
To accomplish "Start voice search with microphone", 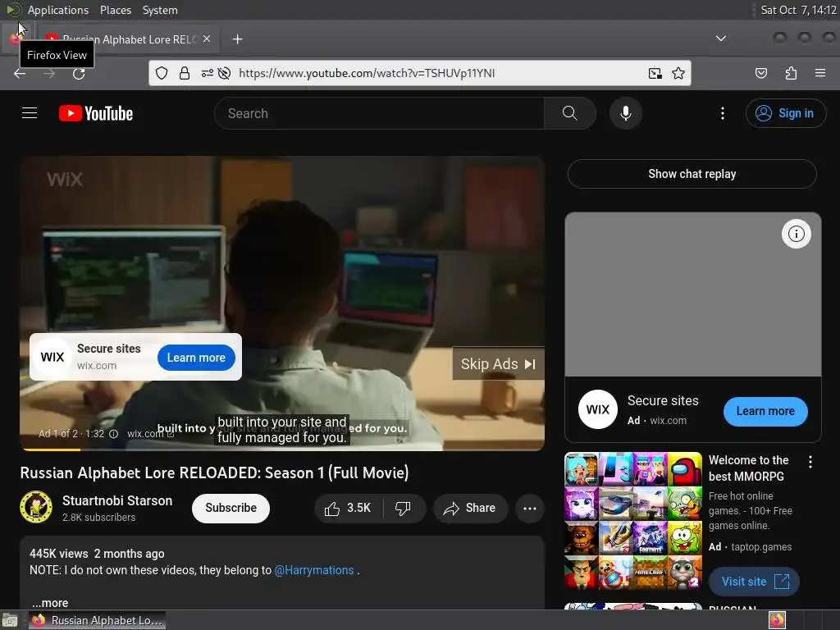I will (x=626, y=113).
